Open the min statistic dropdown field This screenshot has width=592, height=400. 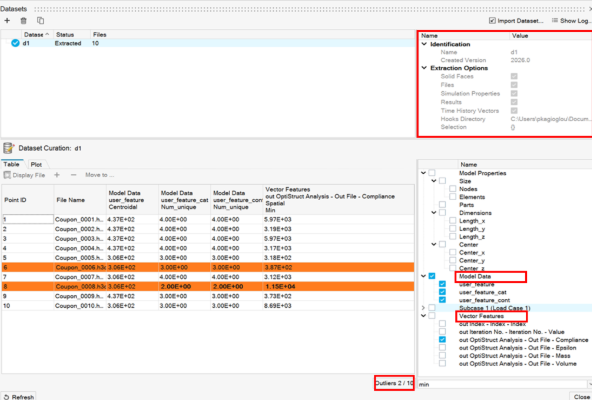(504, 384)
